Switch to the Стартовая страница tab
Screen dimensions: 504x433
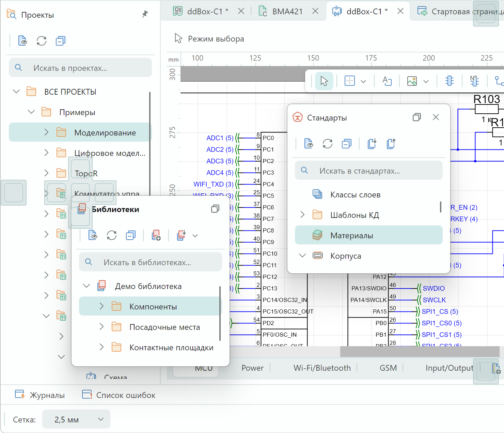point(460,11)
